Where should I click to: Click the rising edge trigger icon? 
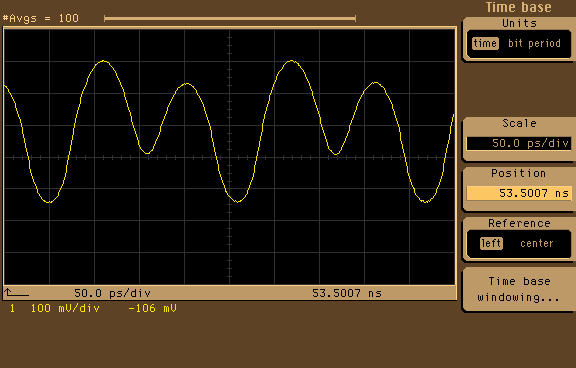[x=16, y=293]
